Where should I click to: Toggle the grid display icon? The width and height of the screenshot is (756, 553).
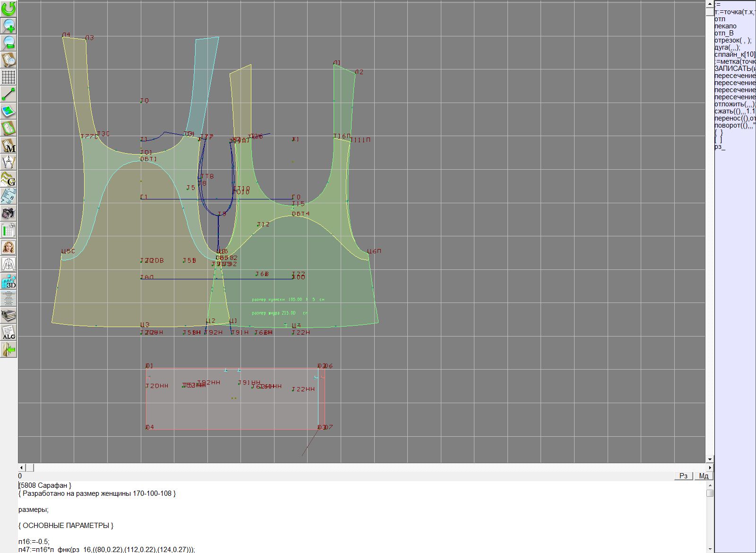pyautogui.click(x=9, y=77)
